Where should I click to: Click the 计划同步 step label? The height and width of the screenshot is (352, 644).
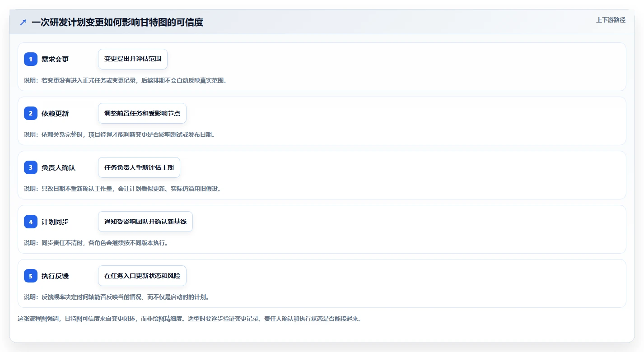pyautogui.click(x=55, y=222)
